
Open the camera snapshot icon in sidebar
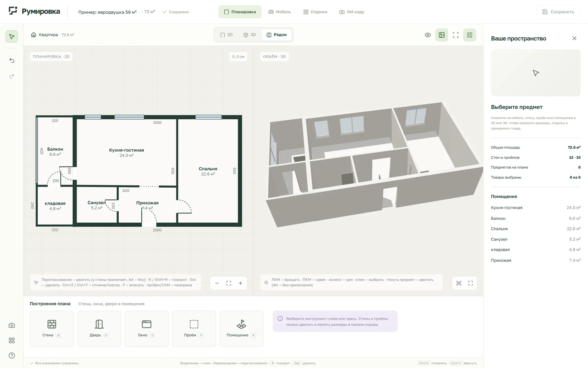tap(12, 325)
